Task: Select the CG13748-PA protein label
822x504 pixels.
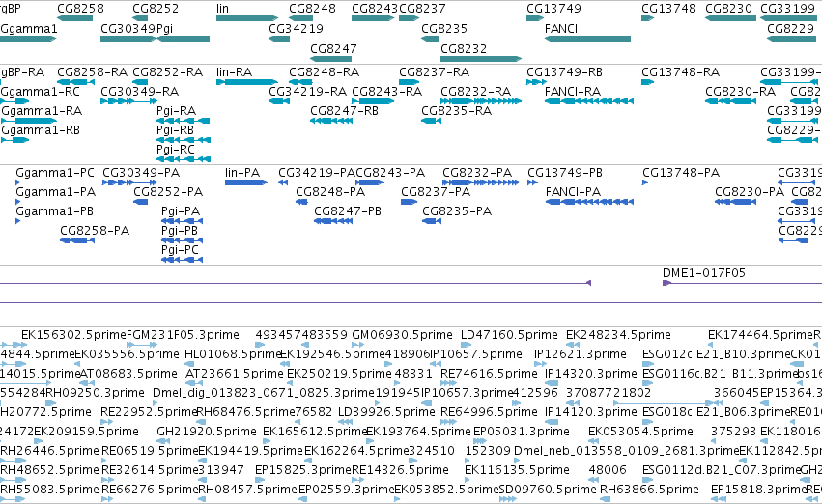Action: (x=681, y=173)
